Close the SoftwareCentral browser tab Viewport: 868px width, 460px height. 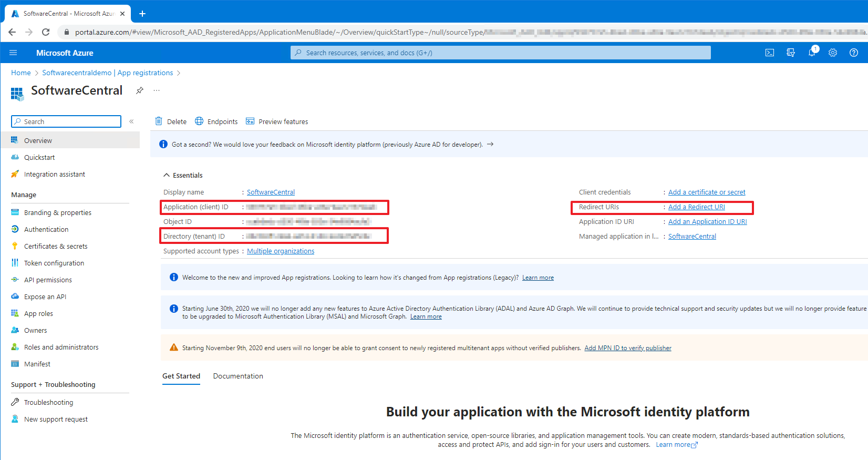(122, 14)
